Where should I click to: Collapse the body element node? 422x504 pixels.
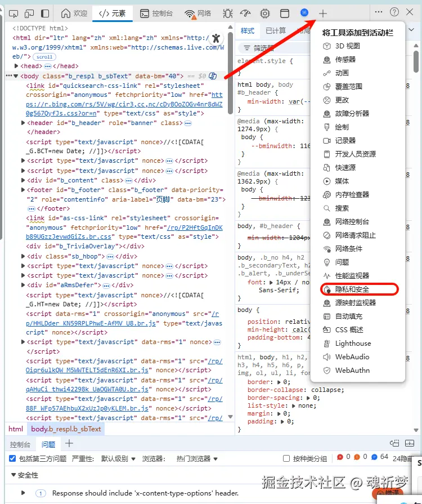(x=15, y=76)
